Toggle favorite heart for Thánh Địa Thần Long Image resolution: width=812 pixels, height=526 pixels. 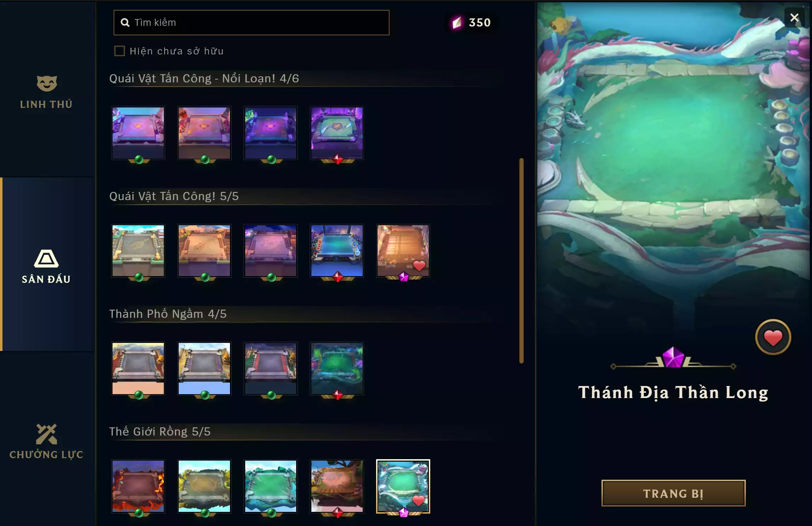pyautogui.click(x=773, y=337)
